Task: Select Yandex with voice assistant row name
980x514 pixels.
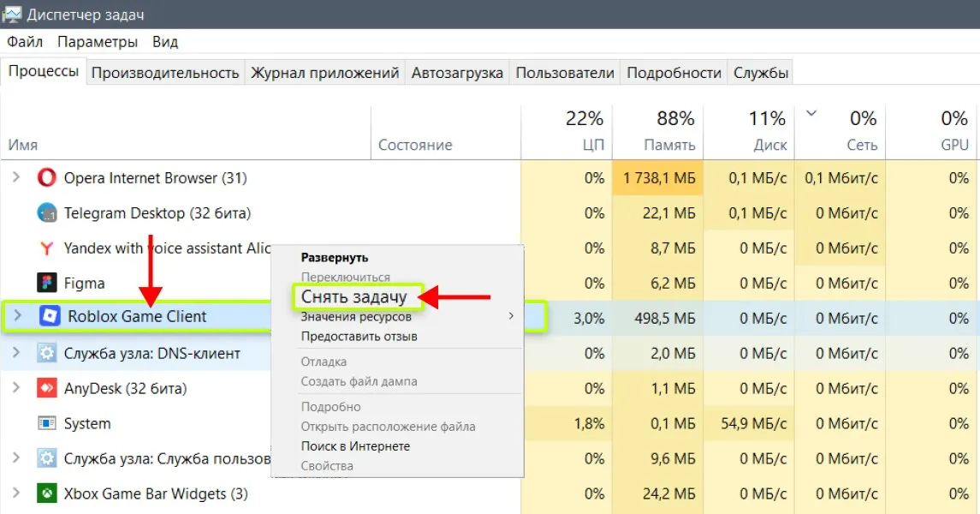Action: (x=168, y=248)
